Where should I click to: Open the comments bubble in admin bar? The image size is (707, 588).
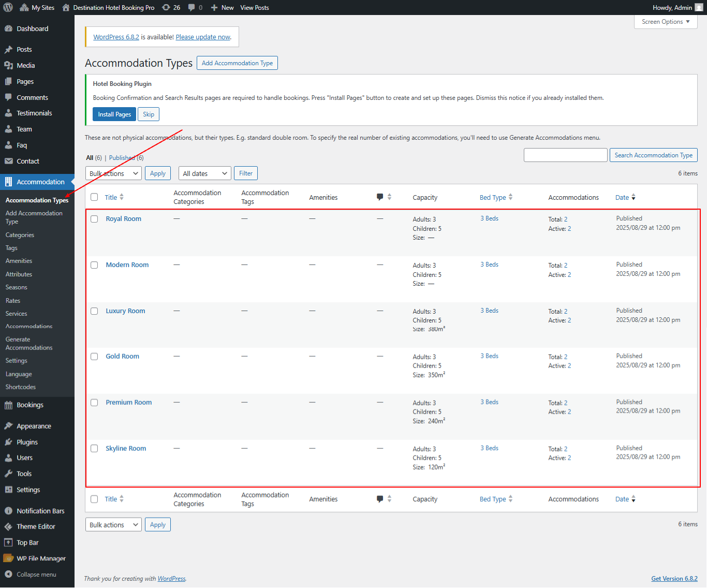(x=192, y=7)
